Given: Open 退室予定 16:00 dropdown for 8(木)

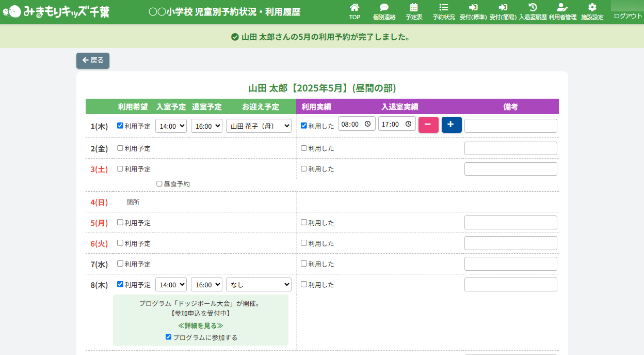Looking at the screenshot, I should (x=206, y=285).
